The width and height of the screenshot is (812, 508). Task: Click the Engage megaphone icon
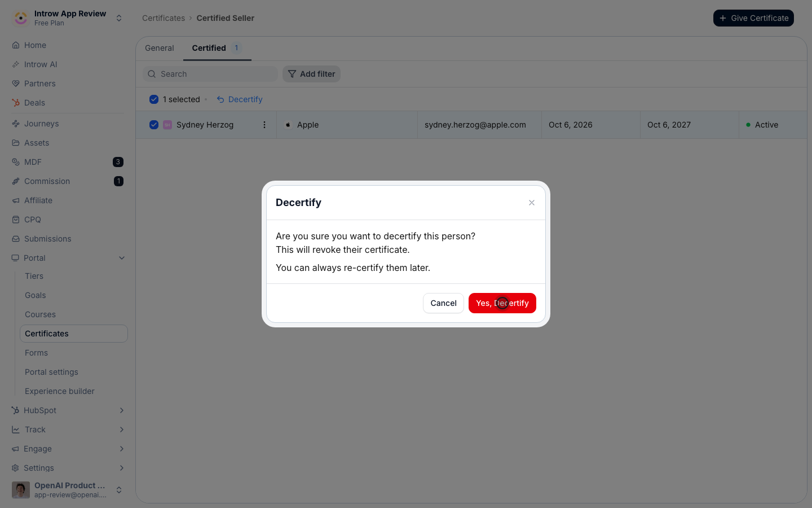15,449
